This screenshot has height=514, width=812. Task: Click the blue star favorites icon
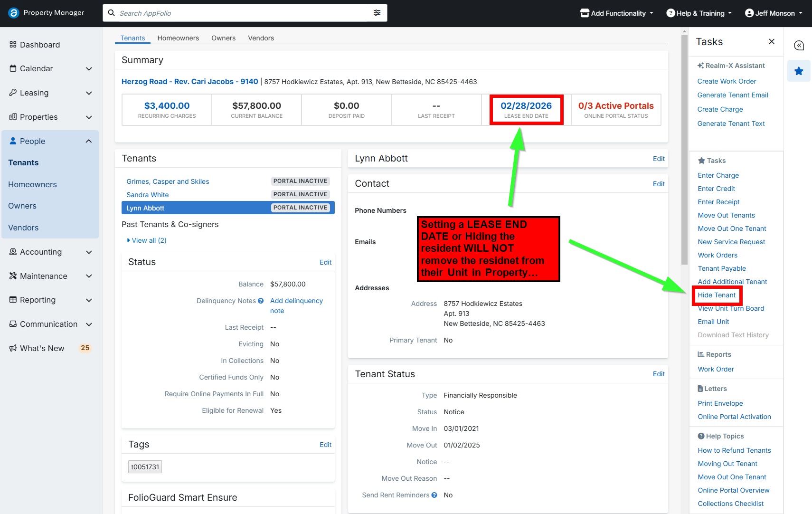point(799,71)
